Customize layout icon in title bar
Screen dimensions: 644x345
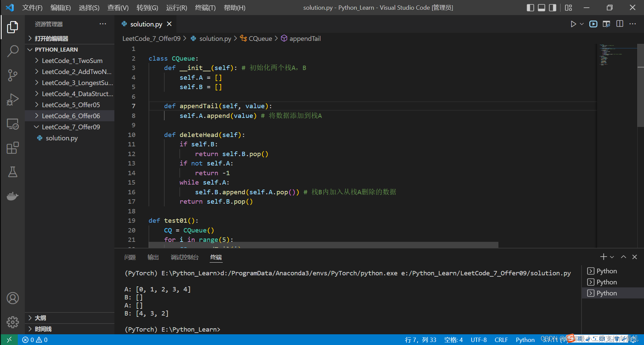tap(568, 8)
